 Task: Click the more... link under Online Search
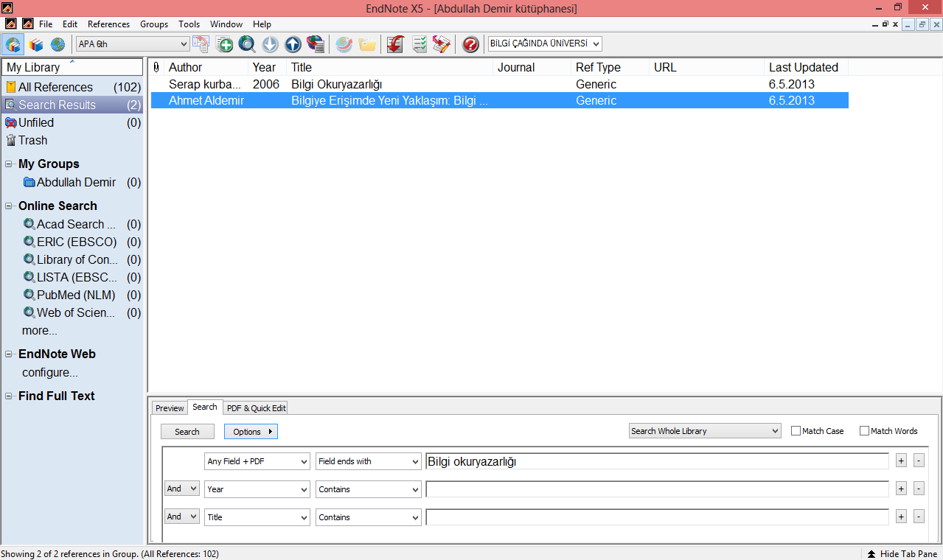pos(40,330)
